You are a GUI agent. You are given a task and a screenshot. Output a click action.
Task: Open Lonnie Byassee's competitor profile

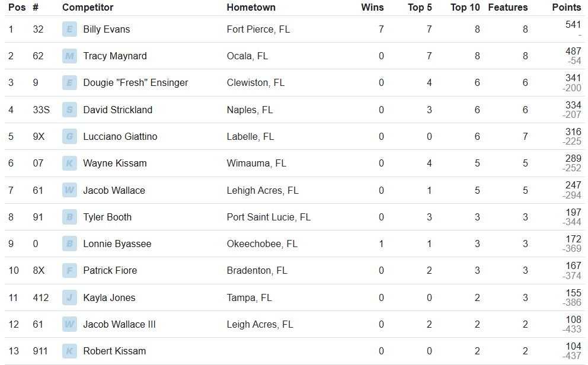click(117, 244)
